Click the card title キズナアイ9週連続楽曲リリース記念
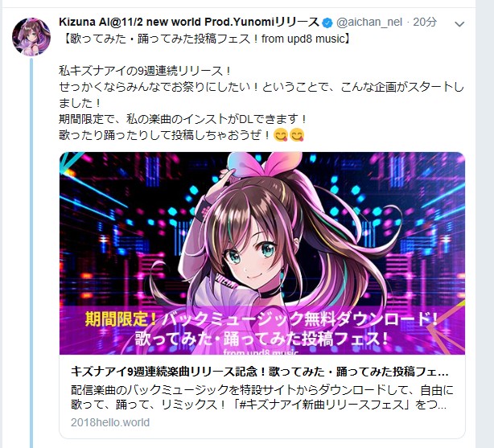 [260, 372]
